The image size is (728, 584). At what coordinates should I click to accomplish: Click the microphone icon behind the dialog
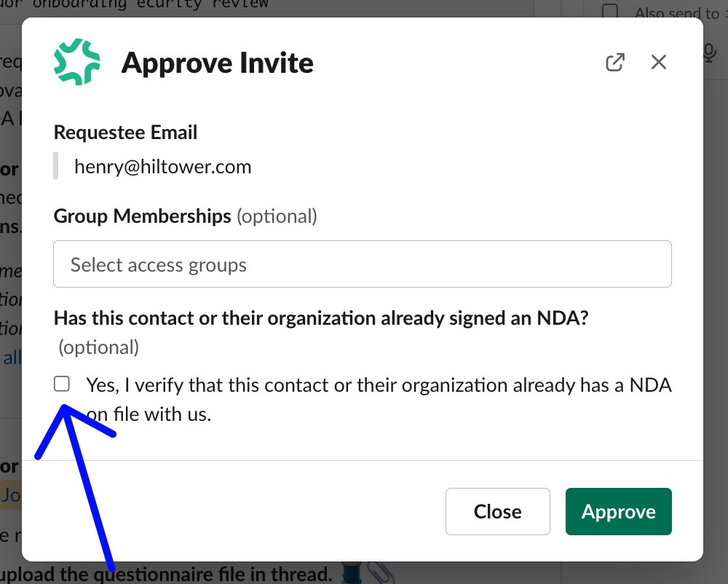(709, 52)
